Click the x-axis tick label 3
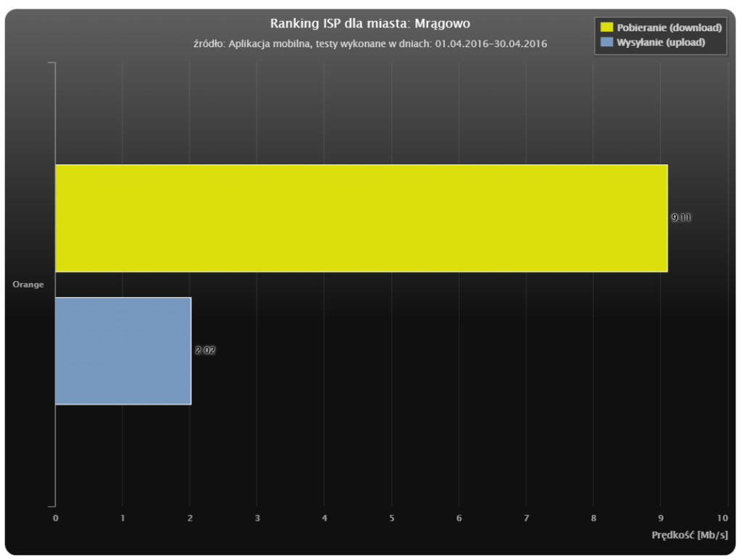 (257, 518)
